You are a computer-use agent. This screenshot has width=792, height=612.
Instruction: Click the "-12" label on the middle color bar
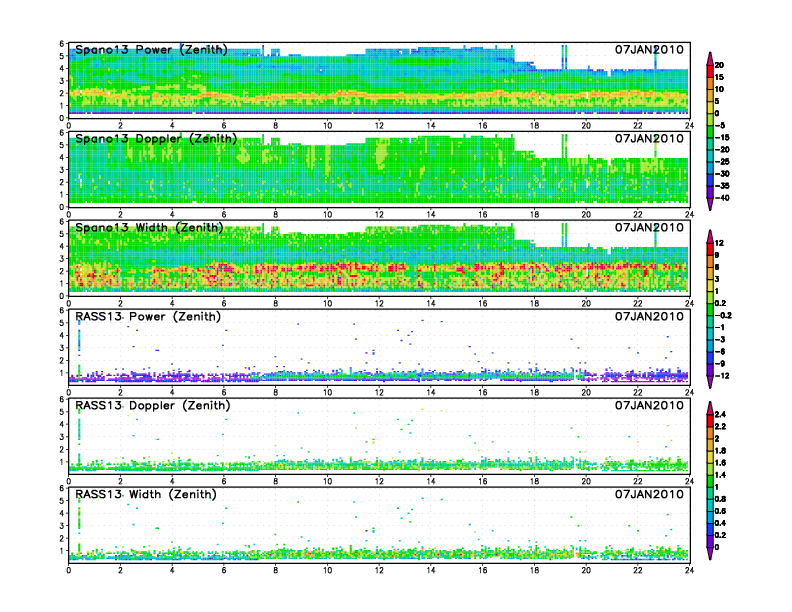(x=722, y=376)
